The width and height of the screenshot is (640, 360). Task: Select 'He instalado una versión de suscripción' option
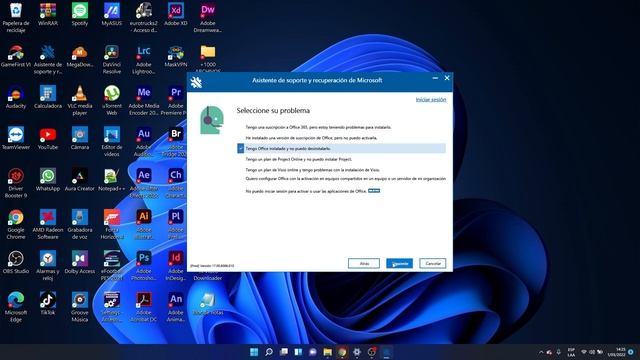(x=311, y=138)
